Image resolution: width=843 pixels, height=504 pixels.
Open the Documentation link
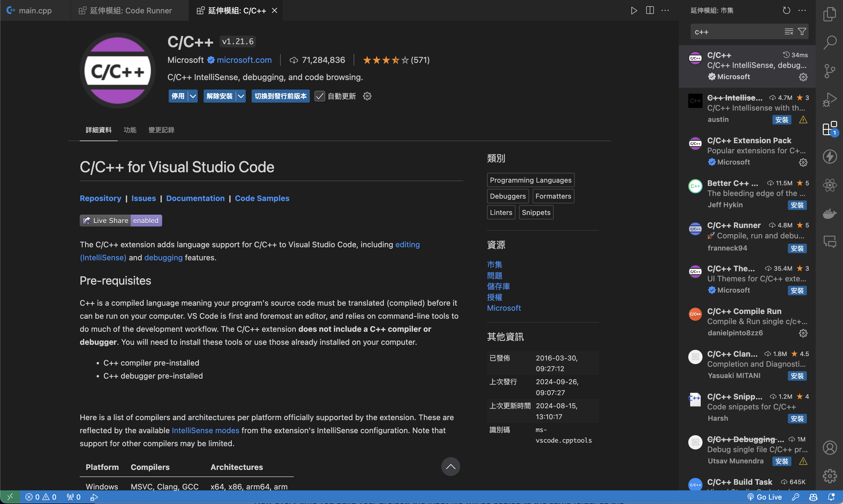click(195, 198)
